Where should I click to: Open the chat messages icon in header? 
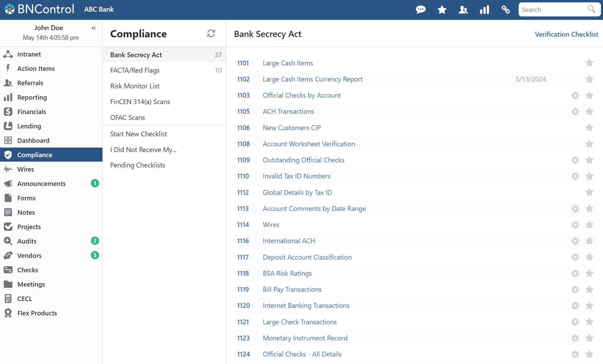[x=421, y=10]
